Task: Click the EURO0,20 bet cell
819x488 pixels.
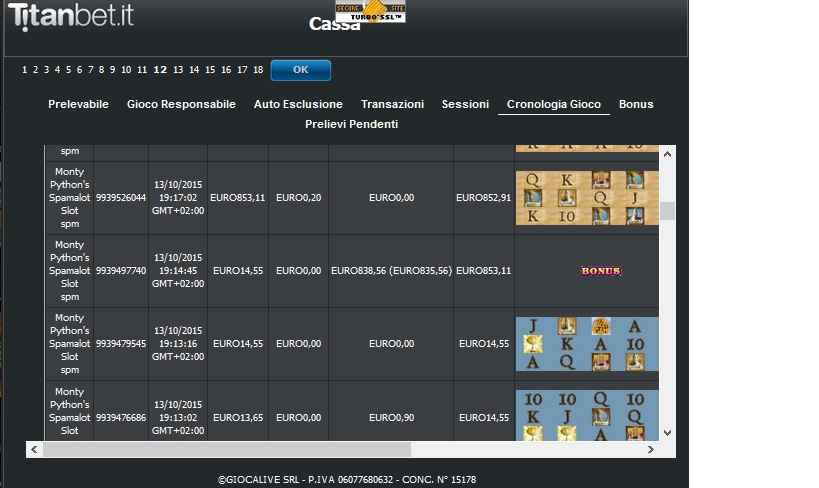Action: (x=298, y=197)
